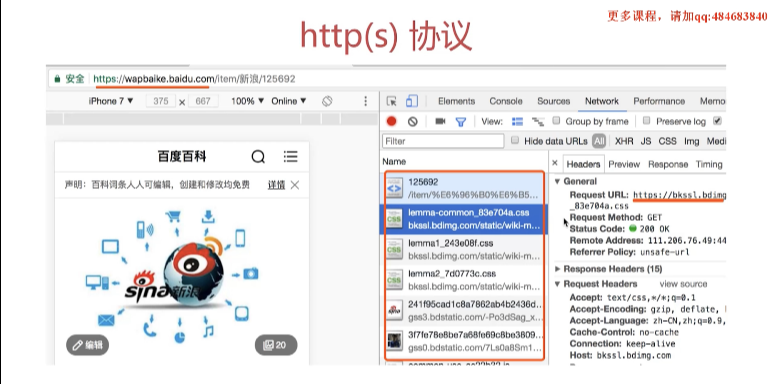The height and width of the screenshot is (384, 770).
Task: Open the device toolbar three-dot menu
Action: [x=365, y=101]
